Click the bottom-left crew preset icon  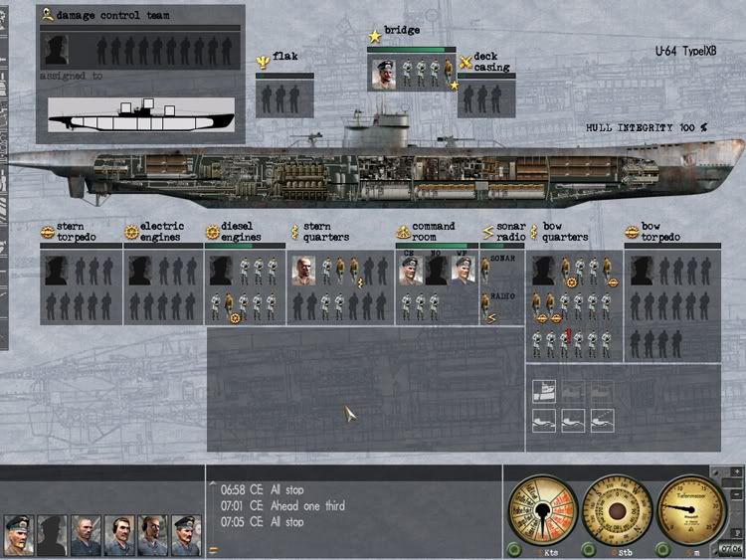point(543,420)
